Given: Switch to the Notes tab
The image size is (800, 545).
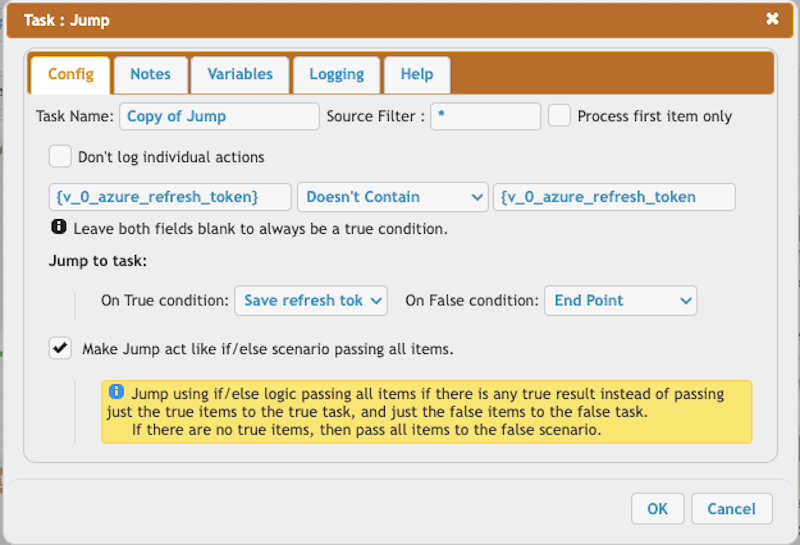Looking at the screenshot, I should click(x=151, y=75).
